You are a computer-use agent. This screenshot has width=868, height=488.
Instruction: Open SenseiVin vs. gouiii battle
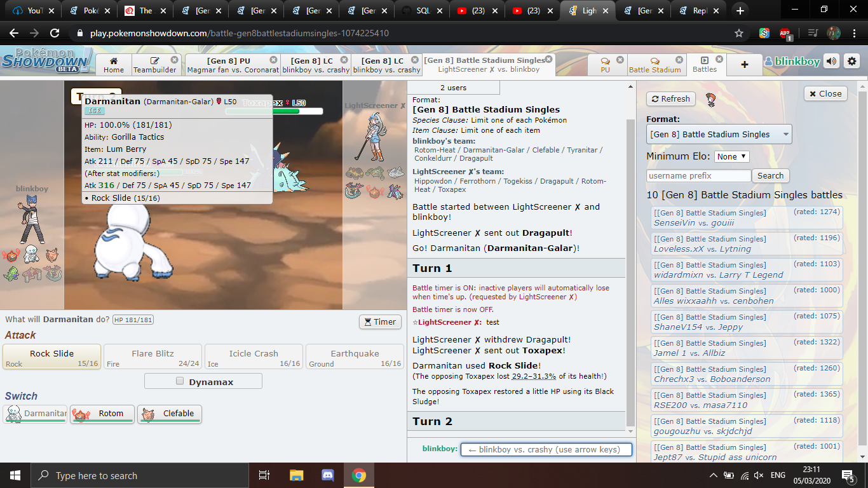tap(747, 217)
